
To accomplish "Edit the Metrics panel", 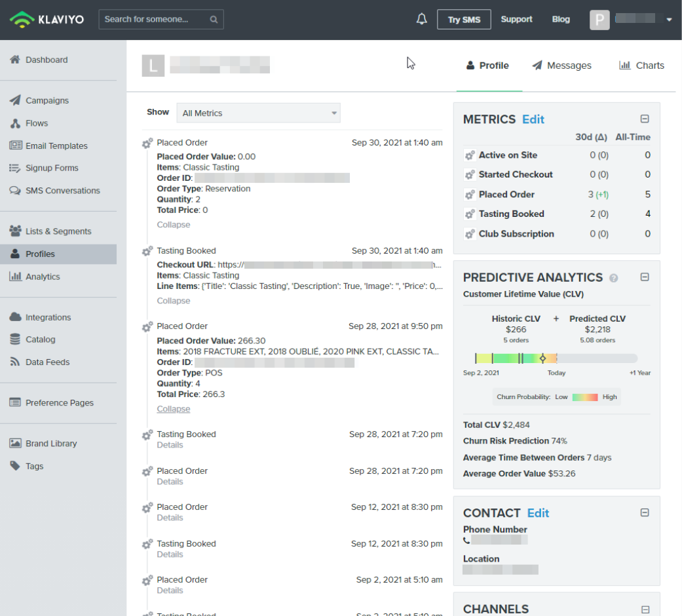I will coord(533,119).
